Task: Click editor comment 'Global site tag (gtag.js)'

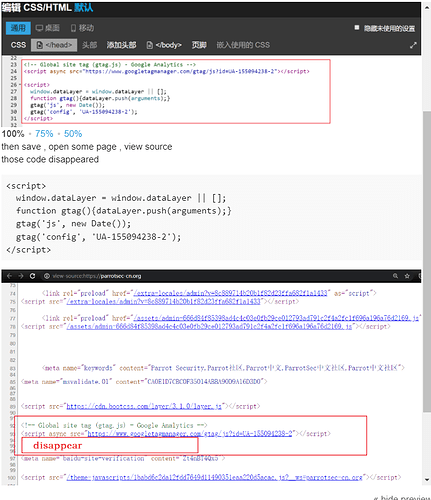Action: (109, 65)
